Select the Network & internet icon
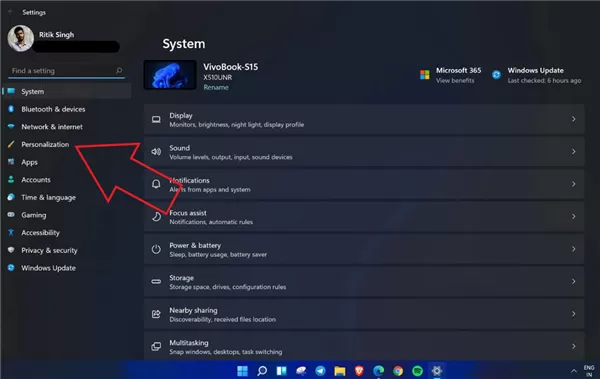Image resolution: width=600 pixels, height=379 pixels. click(x=11, y=126)
